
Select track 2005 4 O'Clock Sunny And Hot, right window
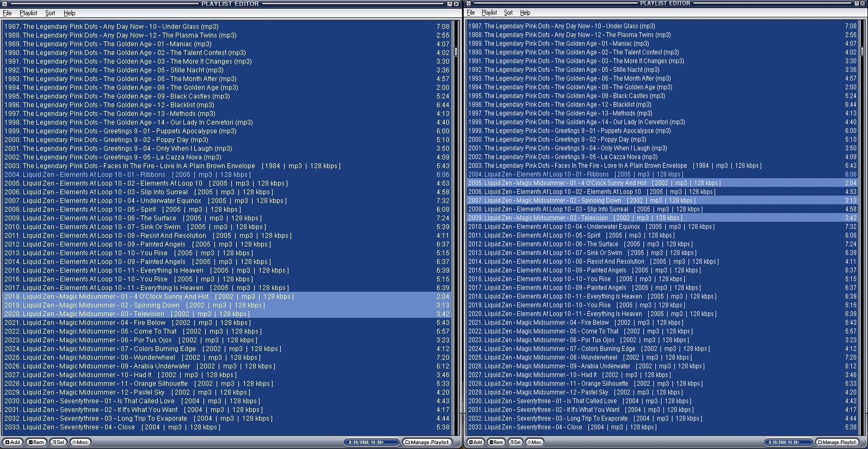662,183
